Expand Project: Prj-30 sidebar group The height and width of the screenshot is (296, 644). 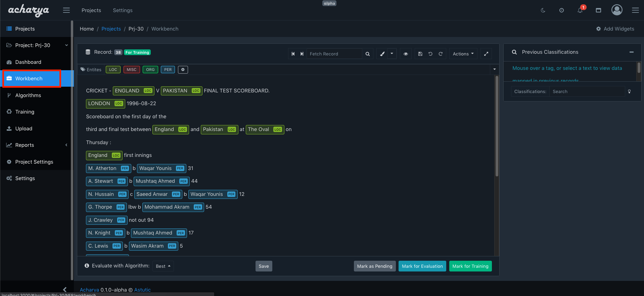35,45
